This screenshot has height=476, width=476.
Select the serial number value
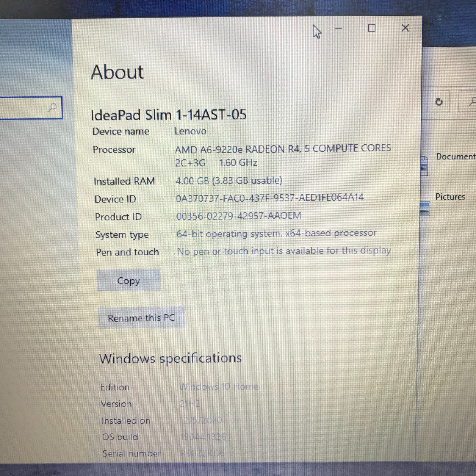click(x=203, y=453)
